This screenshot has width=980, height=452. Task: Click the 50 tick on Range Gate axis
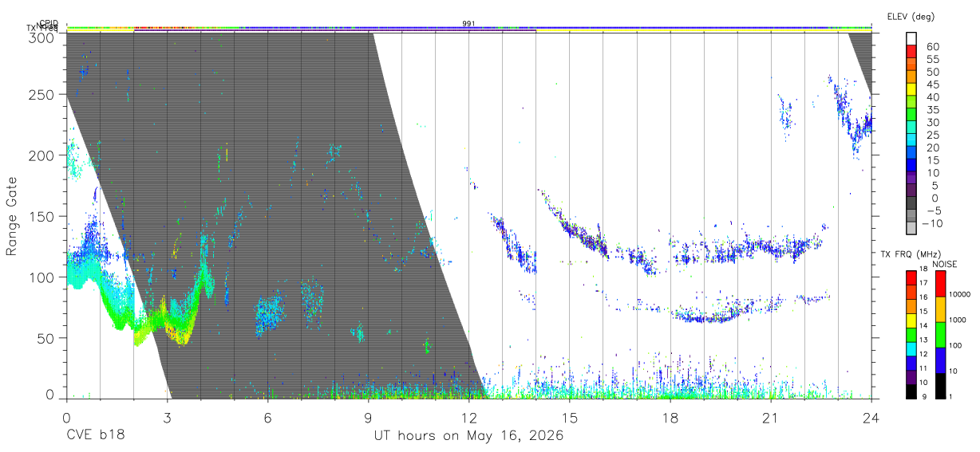click(x=45, y=337)
